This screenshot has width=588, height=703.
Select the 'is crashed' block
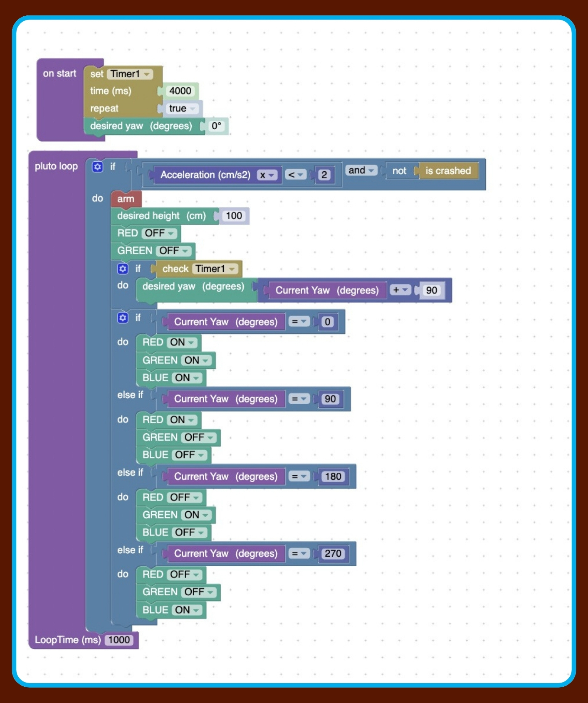448,171
